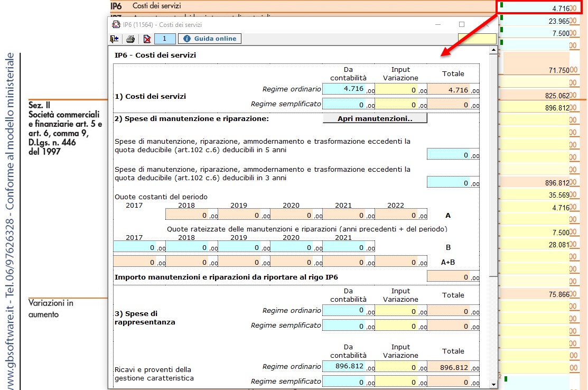
Task: Click Quote costanti 2021 cell in row A
Action: coord(349,215)
